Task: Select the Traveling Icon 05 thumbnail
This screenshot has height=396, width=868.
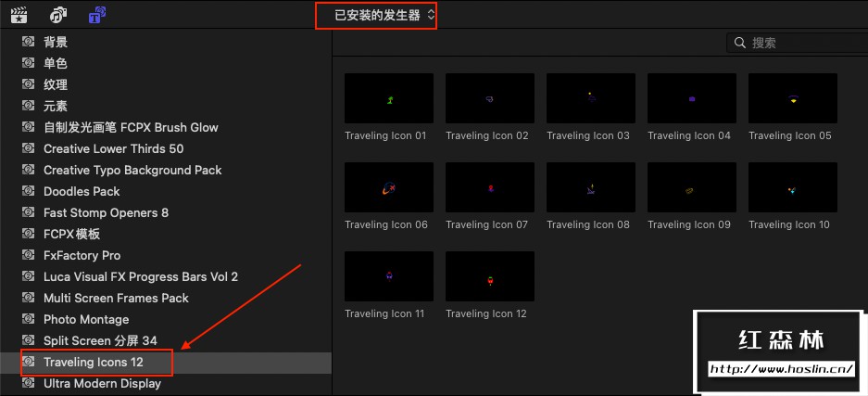Action: point(793,98)
